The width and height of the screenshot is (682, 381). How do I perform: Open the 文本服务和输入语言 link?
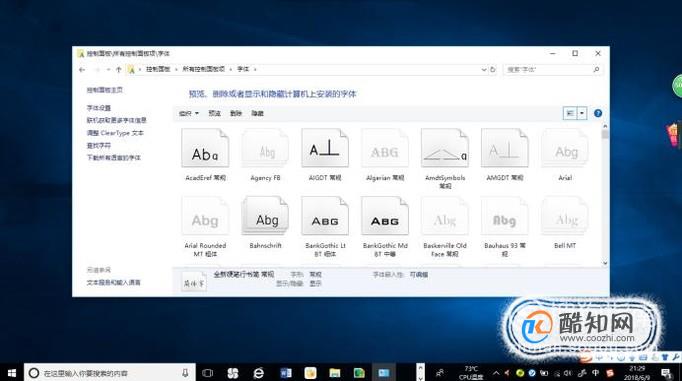(114, 282)
